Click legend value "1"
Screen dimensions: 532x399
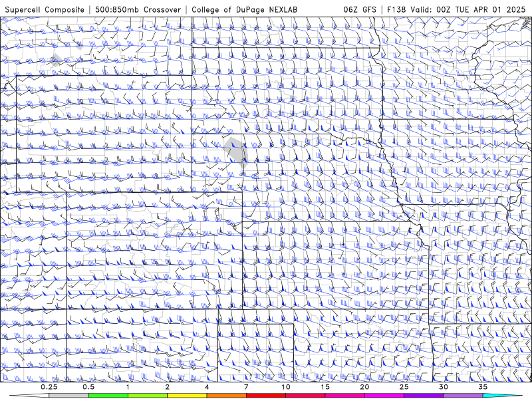tap(128, 387)
